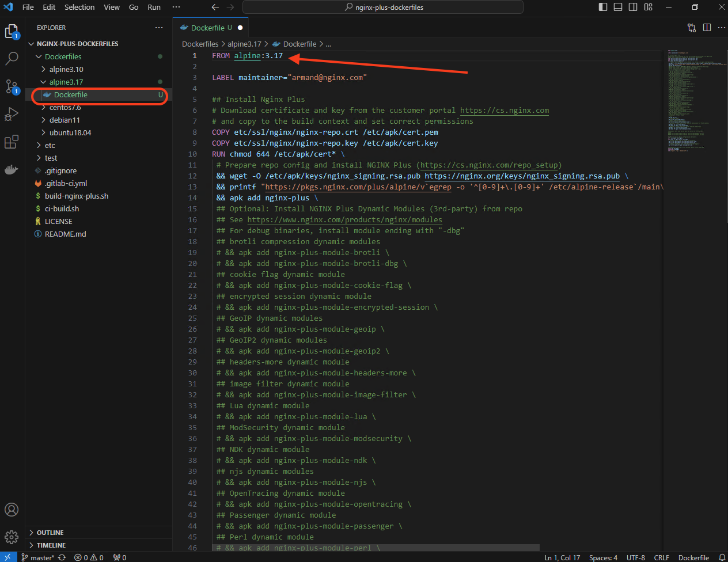Go forward with the right arrow
728x562 pixels.
230,7
